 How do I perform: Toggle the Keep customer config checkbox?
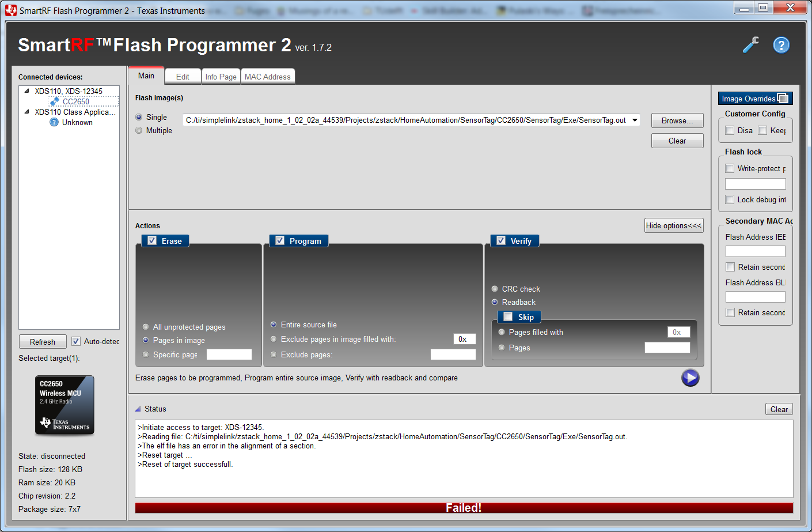(x=762, y=130)
